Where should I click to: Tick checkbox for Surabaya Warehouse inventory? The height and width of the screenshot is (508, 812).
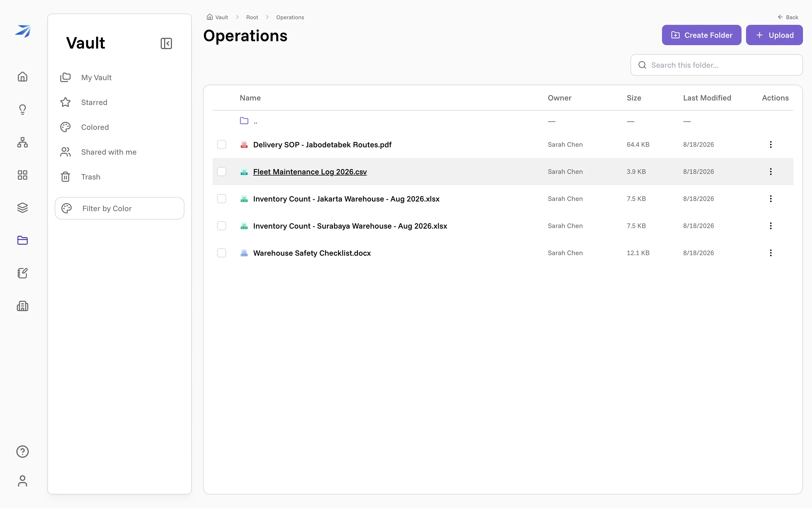pyautogui.click(x=221, y=226)
